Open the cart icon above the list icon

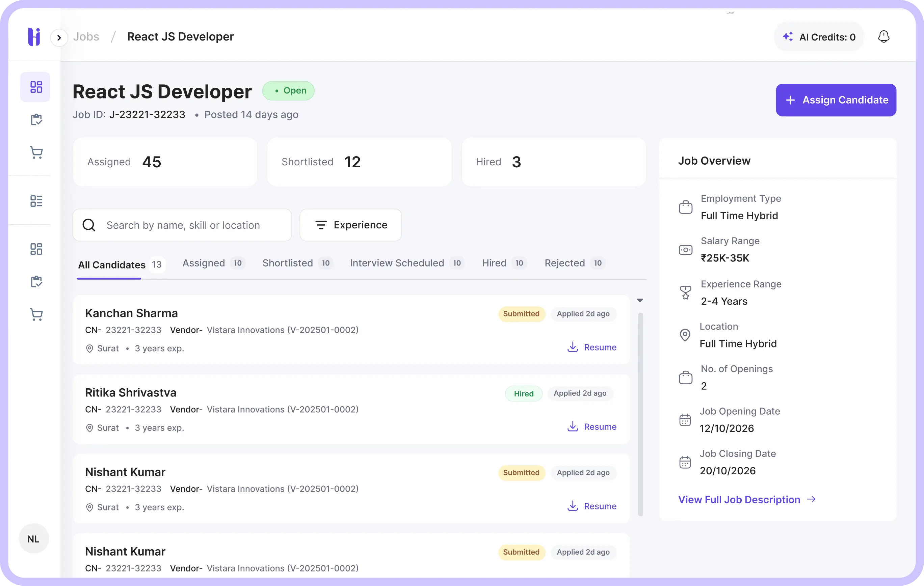(x=36, y=152)
